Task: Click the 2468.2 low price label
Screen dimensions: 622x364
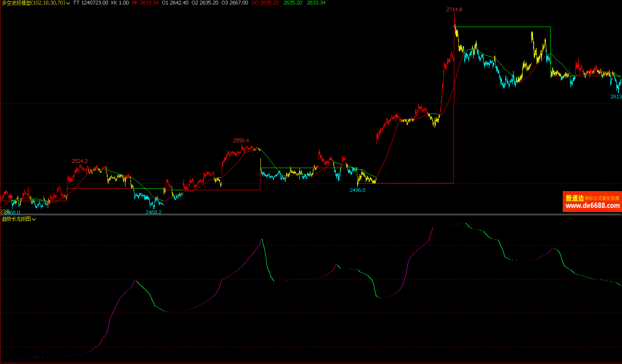Action: click(153, 212)
